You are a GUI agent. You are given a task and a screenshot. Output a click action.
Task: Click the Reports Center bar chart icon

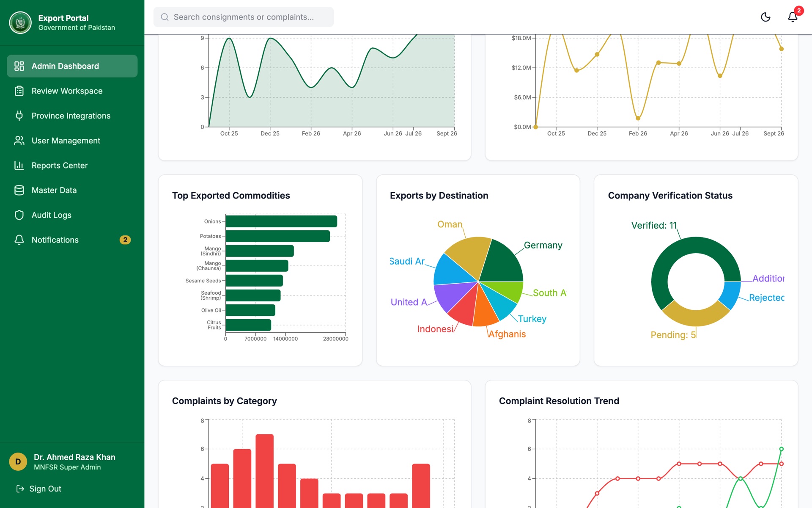click(19, 166)
